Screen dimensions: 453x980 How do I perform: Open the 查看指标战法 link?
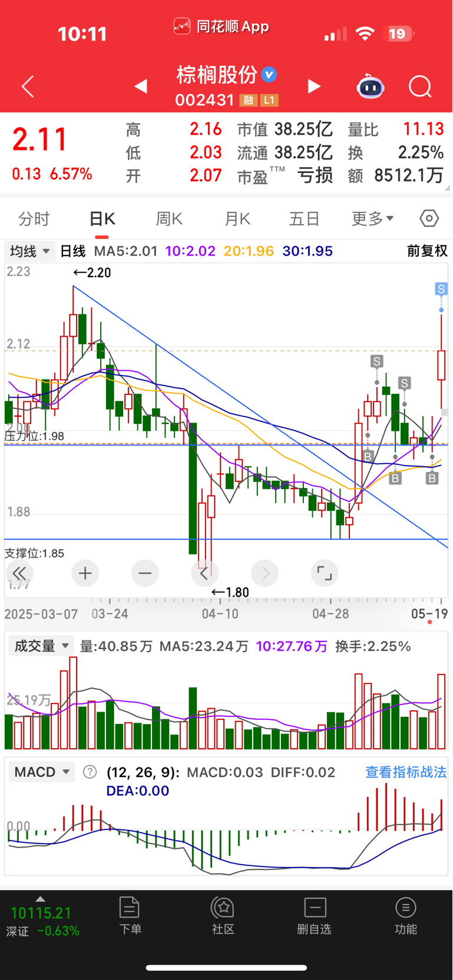coord(406,772)
